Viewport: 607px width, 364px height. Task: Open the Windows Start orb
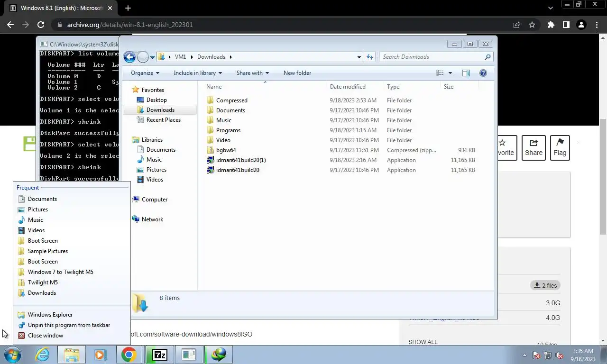pyautogui.click(x=13, y=355)
